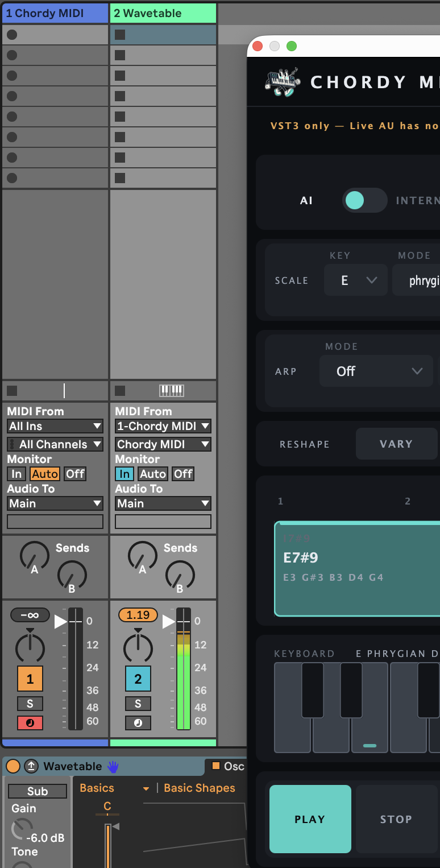440x868 pixels.
Task: Click the first black key on Chordy keyboard
Action: (x=312, y=690)
